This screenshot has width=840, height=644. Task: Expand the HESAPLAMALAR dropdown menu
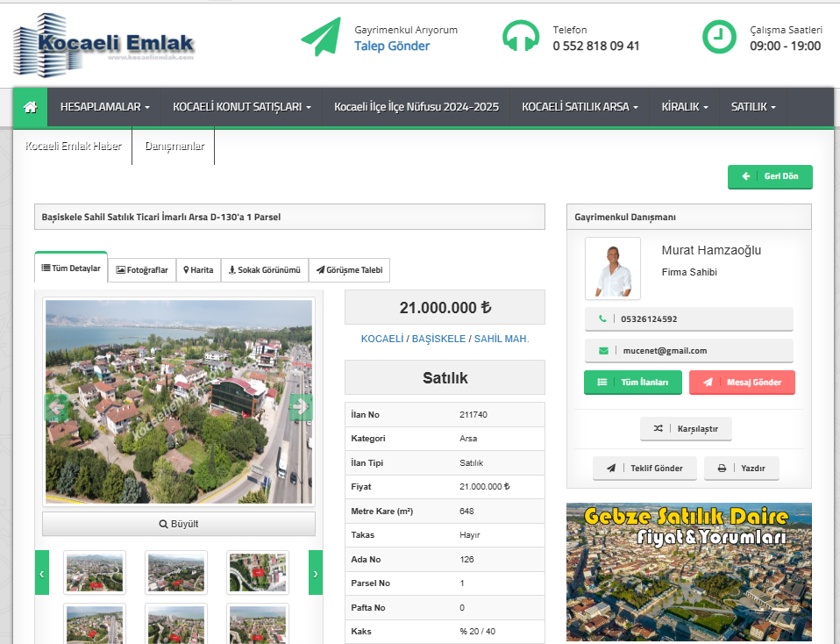[104, 107]
